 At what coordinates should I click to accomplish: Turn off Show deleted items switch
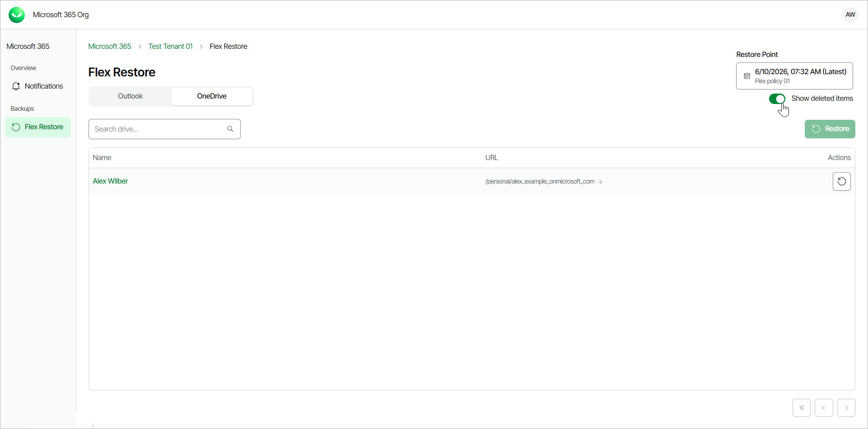[x=777, y=99]
